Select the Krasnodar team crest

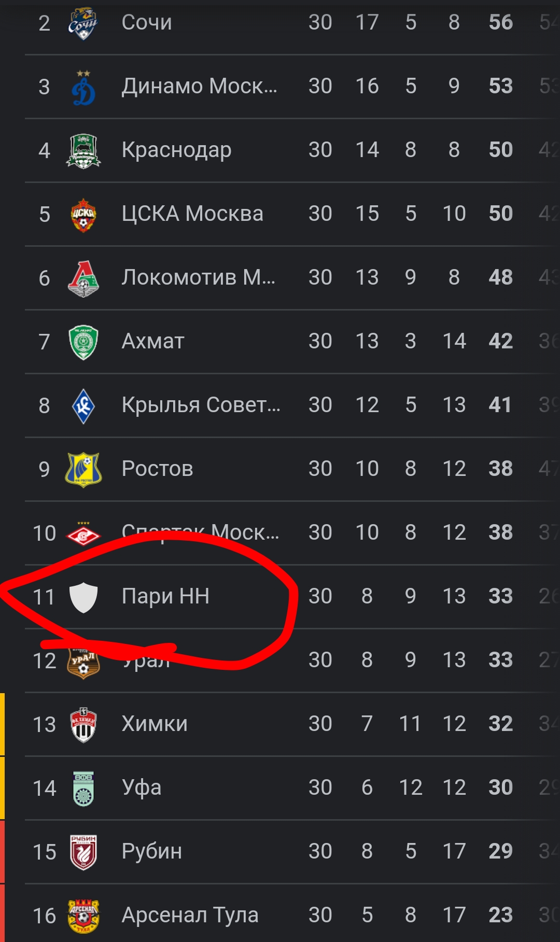[83, 151]
